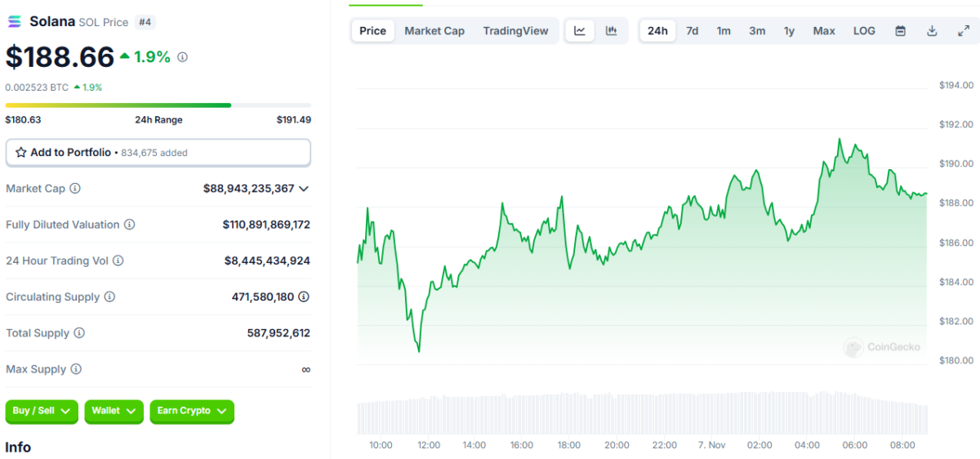Show Circulating Supply info icon beside label
Viewport: 980px width, 459px height.
(109, 297)
